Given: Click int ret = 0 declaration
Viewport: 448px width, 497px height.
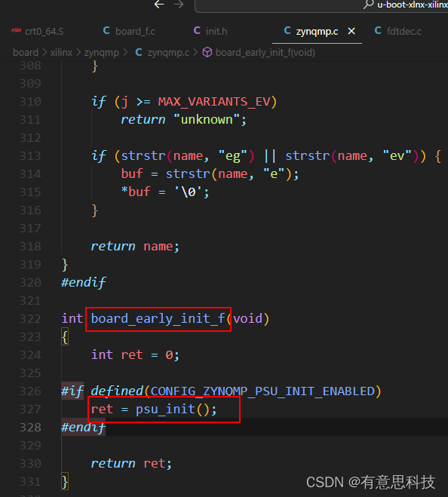Looking at the screenshot, I should [135, 355].
